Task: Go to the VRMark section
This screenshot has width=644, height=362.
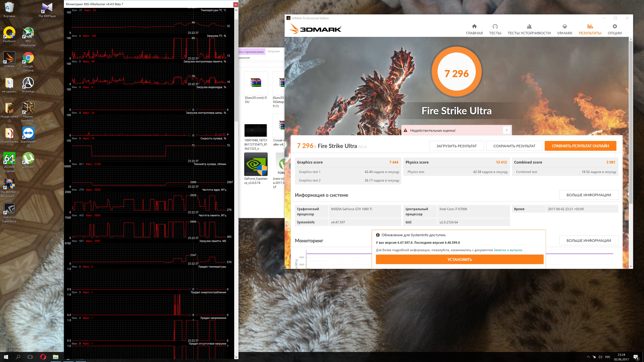Action: [565, 29]
